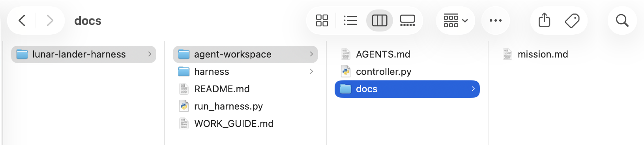Go back with the left arrow

22,20
